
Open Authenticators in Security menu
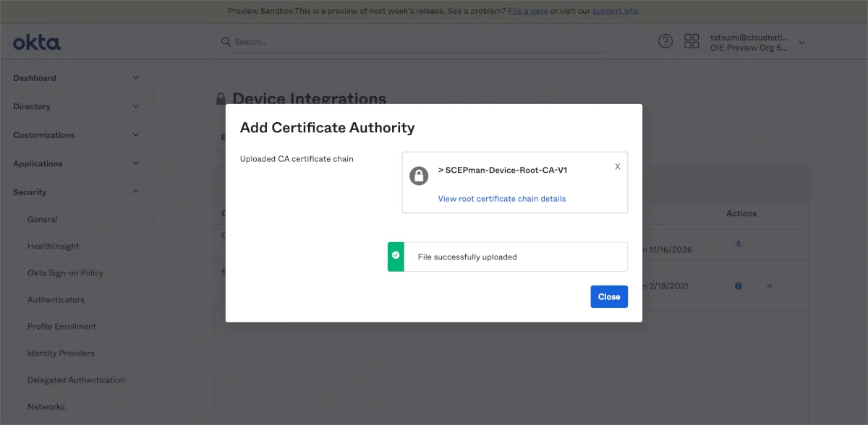[56, 299]
